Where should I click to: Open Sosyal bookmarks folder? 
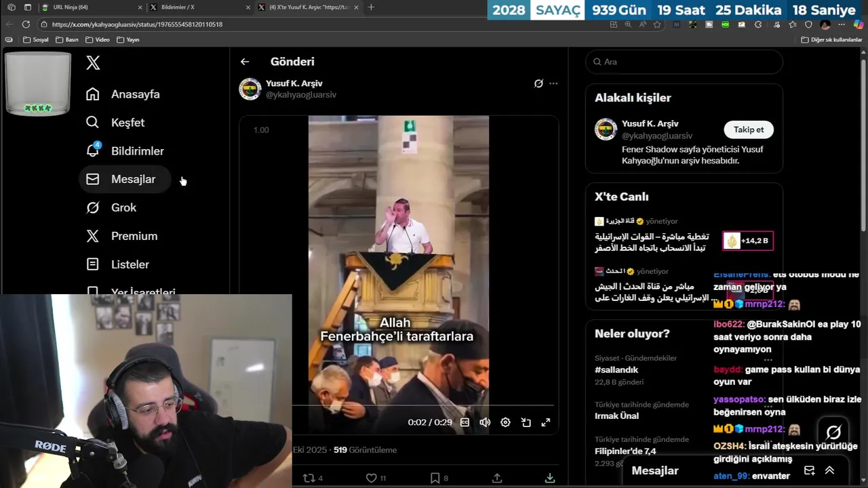[x=36, y=40]
